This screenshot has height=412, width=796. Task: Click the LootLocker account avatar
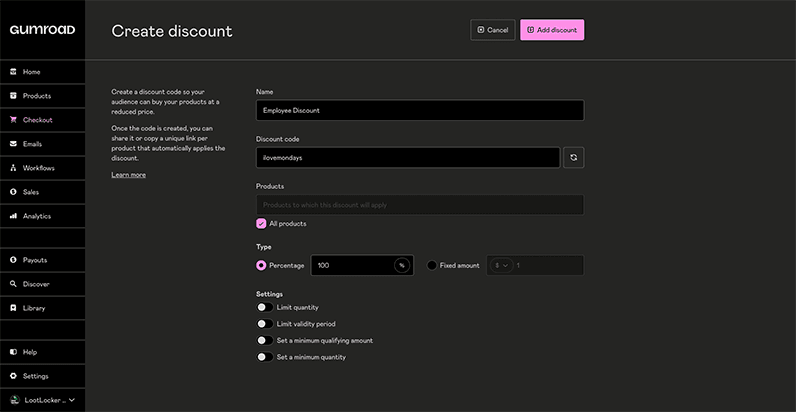[15, 400]
